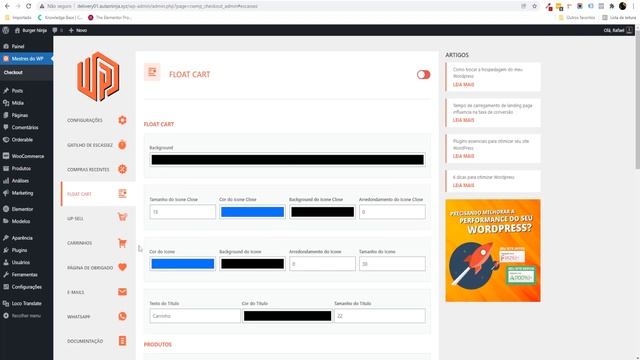Collapse the WordPress admin menu
The image size is (640, 360).
click(x=27, y=316)
